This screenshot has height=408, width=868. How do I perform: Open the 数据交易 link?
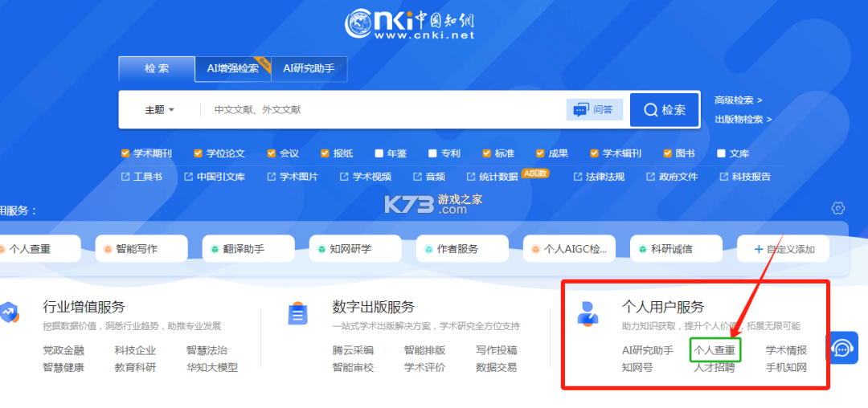click(x=497, y=367)
